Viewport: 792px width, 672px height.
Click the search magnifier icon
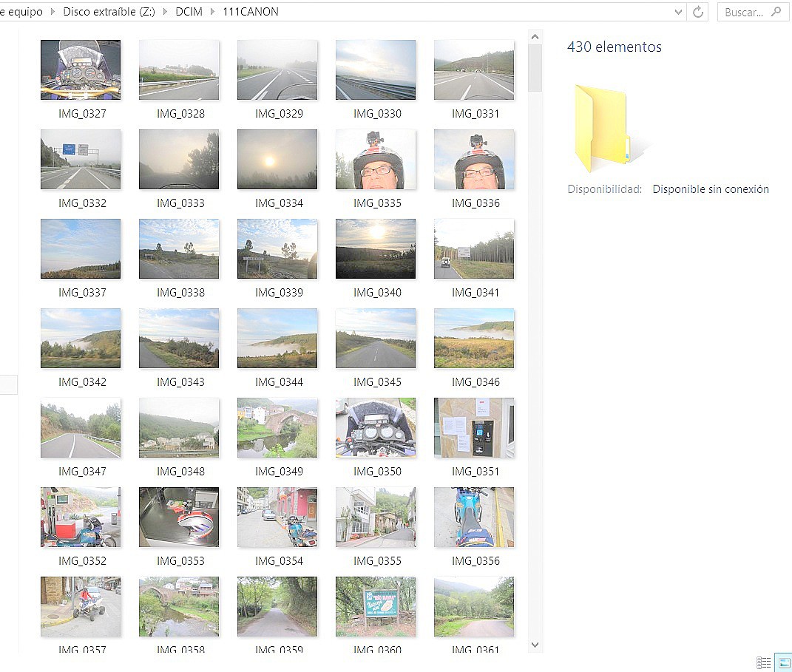[776, 12]
